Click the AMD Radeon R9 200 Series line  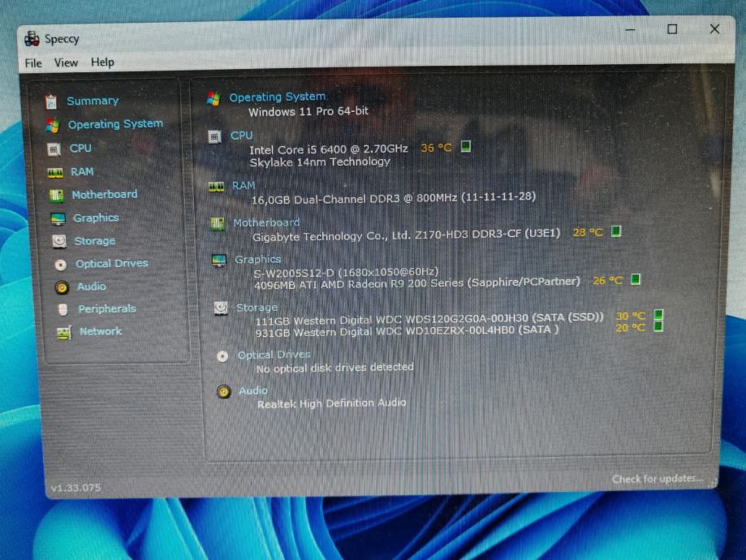tap(417, 283)
